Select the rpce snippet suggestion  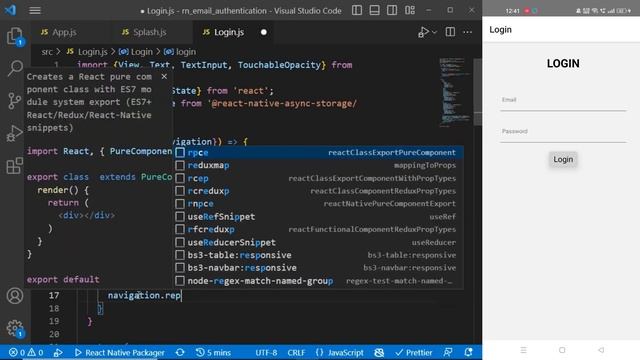pos(318,152)
